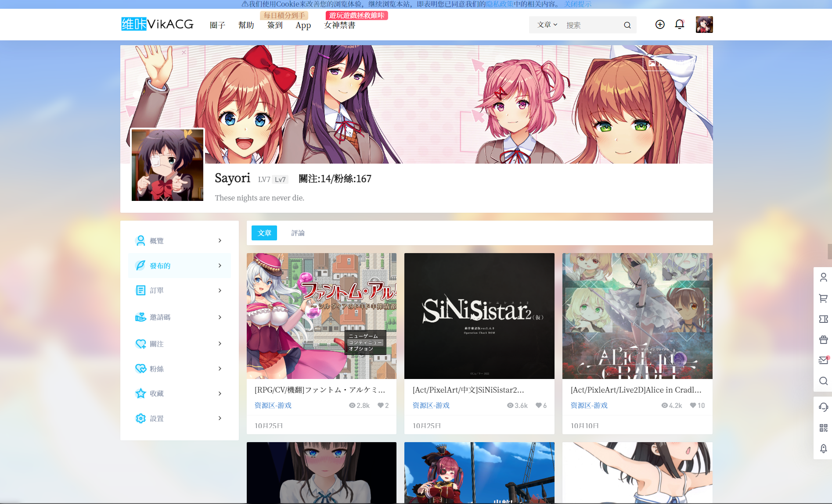This screenshot has height=504, width=832.
Task: Open notifications bell in the top header
Action: click(680, 24)
